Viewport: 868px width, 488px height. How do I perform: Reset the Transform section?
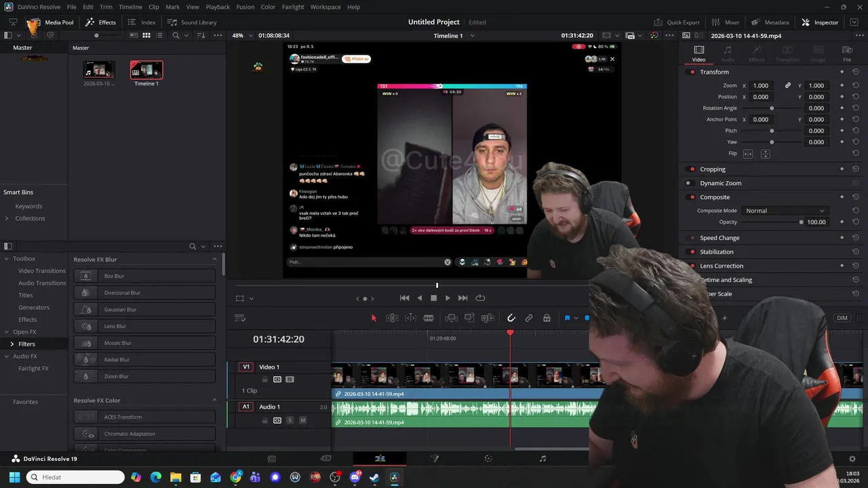pos(856,72)
